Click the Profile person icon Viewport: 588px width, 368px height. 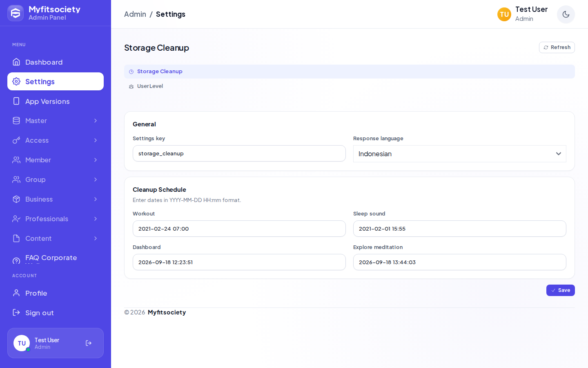point(16,293)
